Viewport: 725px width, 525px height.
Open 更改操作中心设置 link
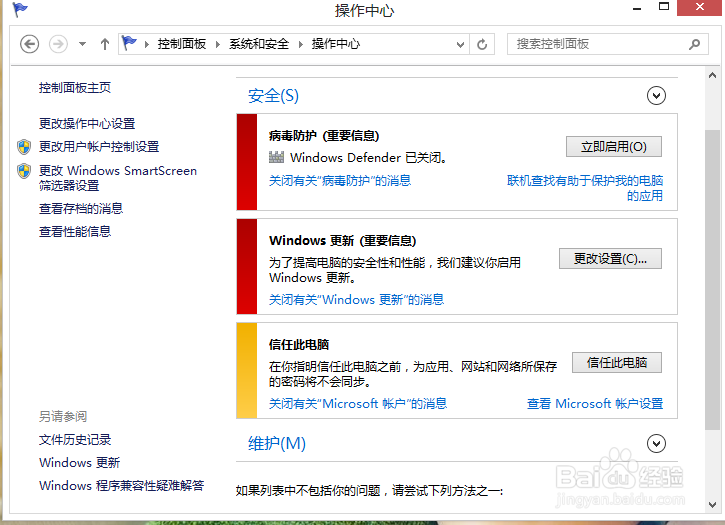(87, 124)
